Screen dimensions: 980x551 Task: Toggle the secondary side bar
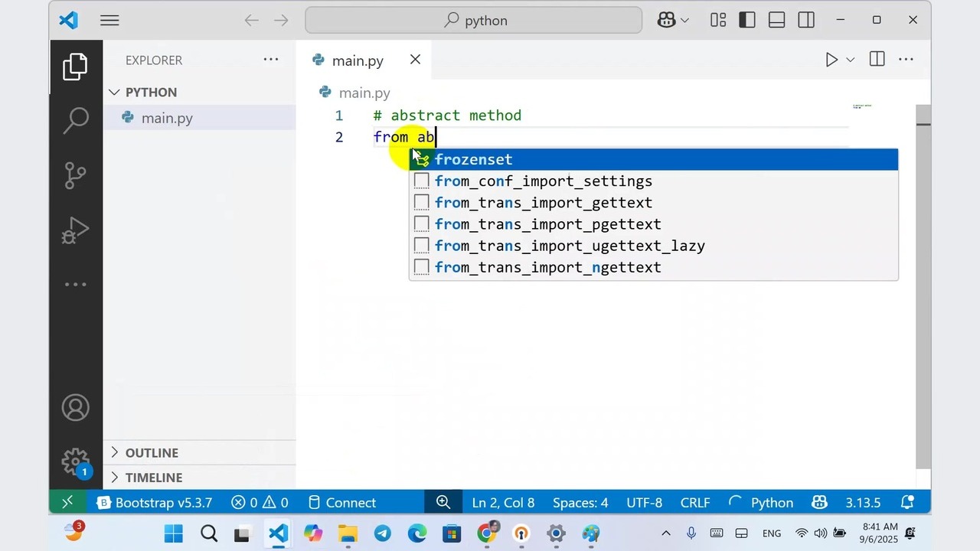click(806, 21)
